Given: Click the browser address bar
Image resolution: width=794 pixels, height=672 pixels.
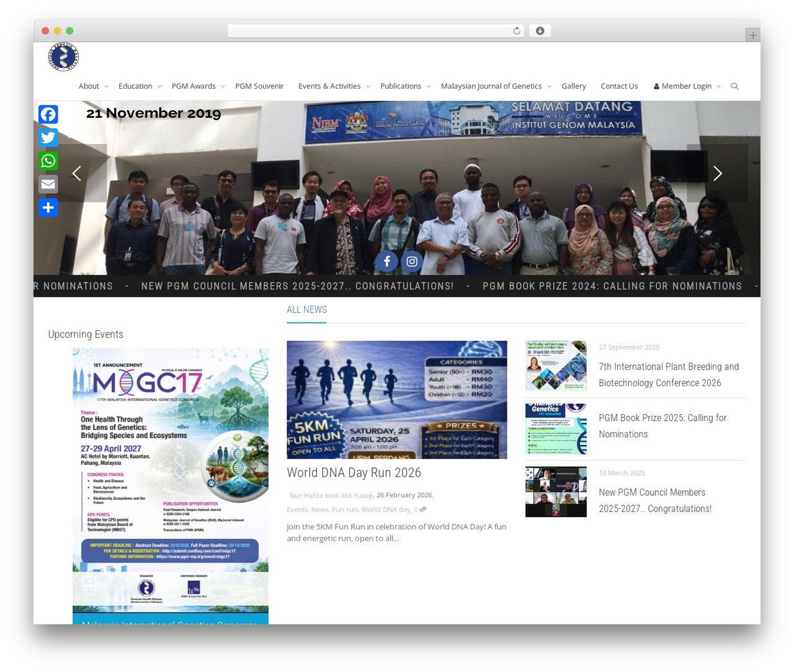Looking at the screenshot, I should click(376, 31).
